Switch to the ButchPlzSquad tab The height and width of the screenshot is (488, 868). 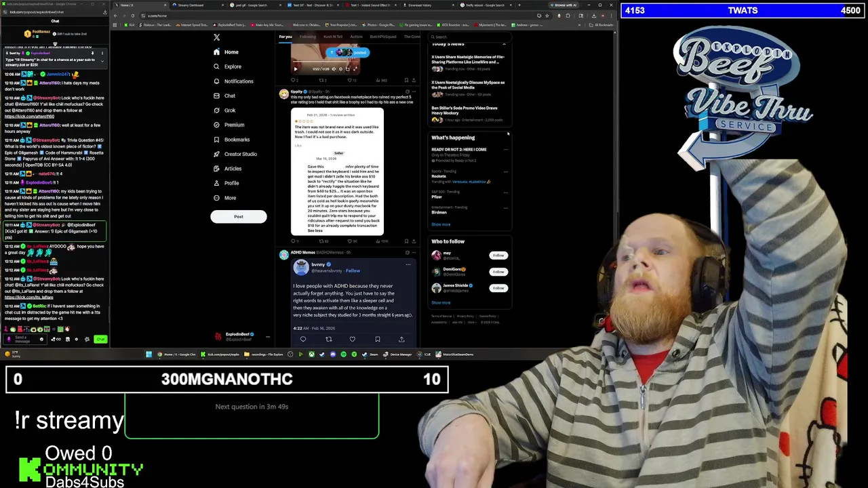(383, 37)
